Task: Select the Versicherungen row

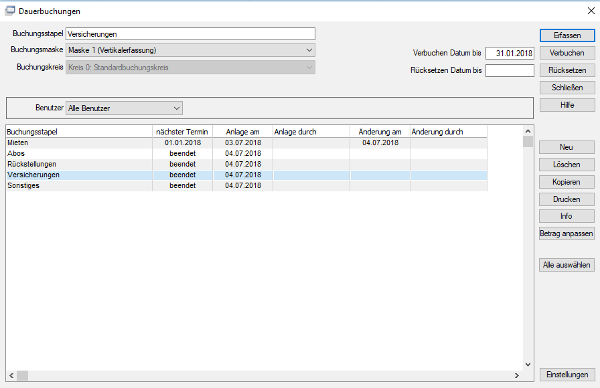Action: tap(247, 175)
